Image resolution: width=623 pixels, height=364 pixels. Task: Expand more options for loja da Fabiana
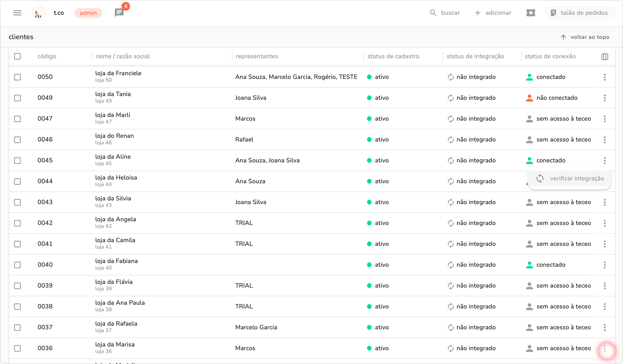coord(605,265)
